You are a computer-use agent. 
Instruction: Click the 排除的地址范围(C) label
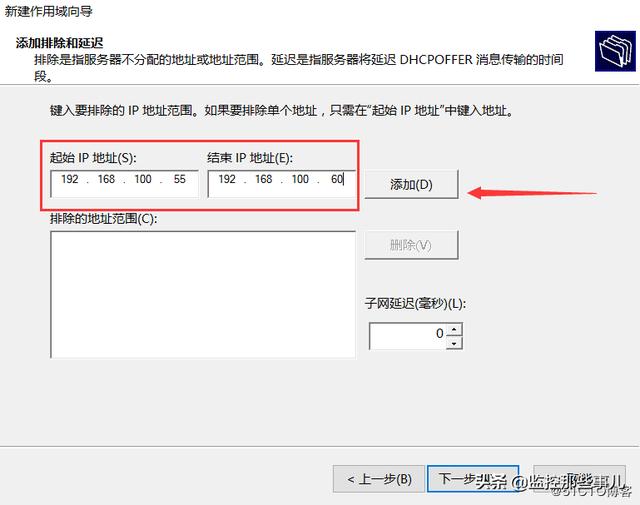tap(104, 219)
